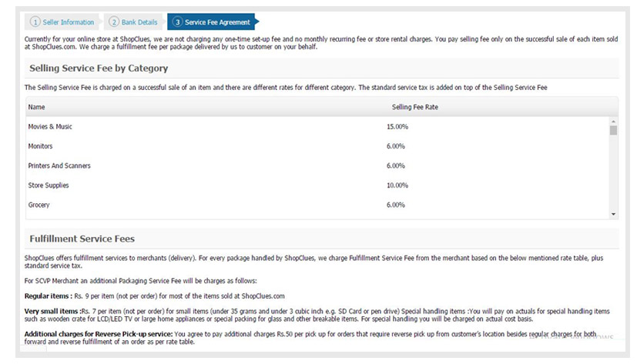This screenshot has height=364, width=637.
Task: Click the step 1 number circle icon
Action: 35,22
